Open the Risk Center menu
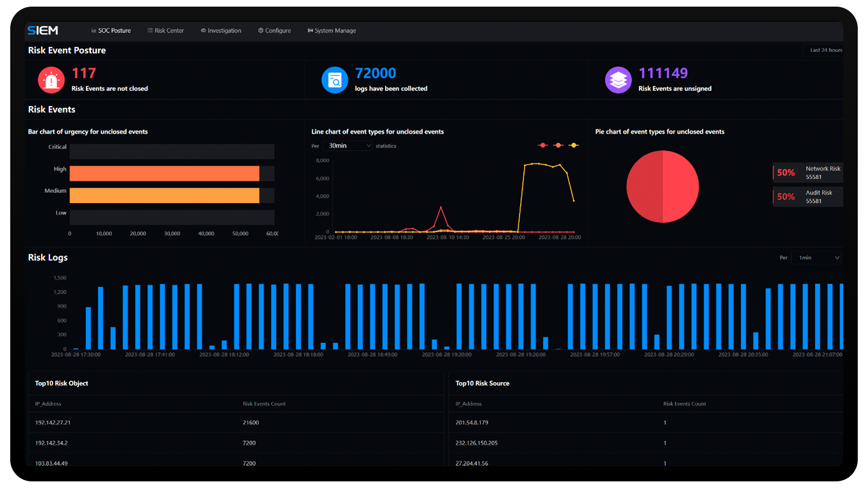868x488 pixels. (x=166, y=31)
